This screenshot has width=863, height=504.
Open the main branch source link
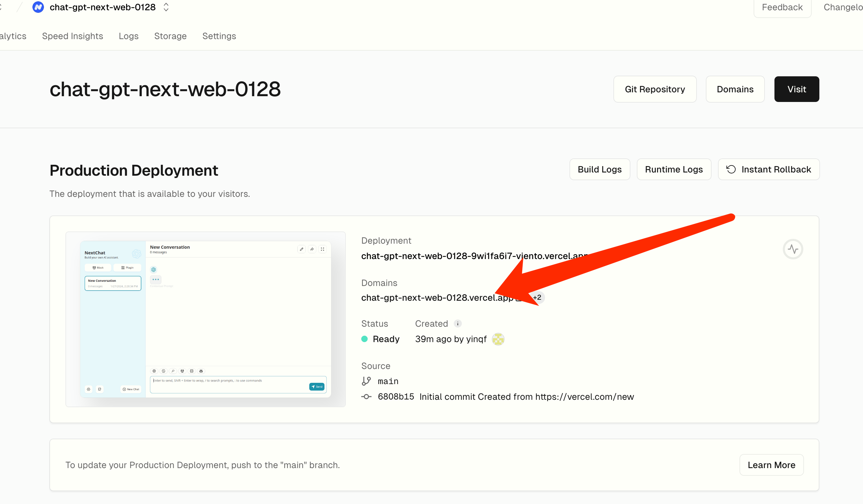(x=388, y=381)
